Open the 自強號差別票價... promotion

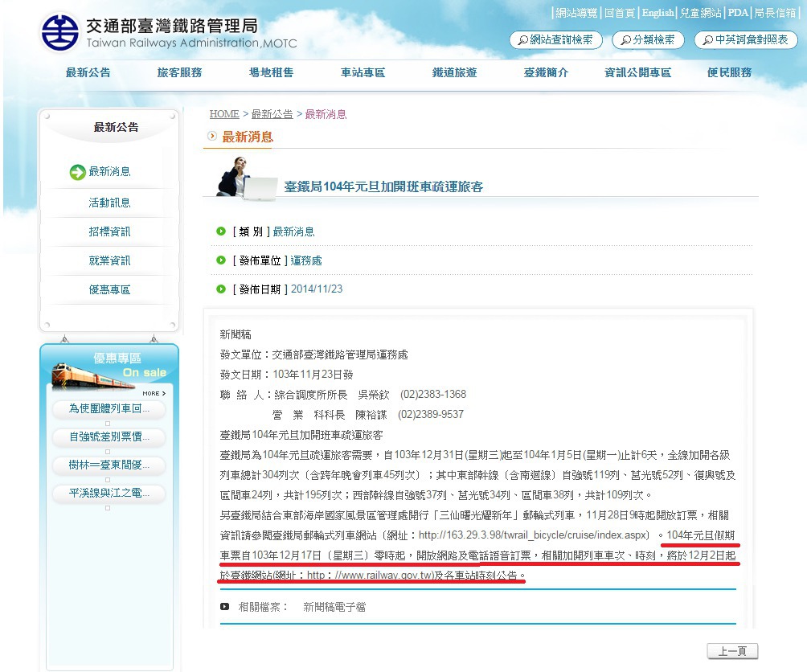pyautogui.click(x=109, y=436)
